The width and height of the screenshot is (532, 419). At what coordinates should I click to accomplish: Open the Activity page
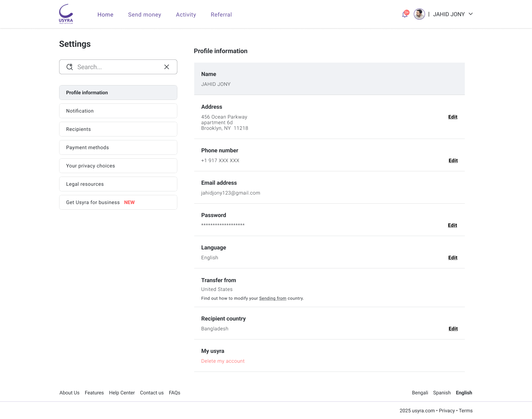186,14
